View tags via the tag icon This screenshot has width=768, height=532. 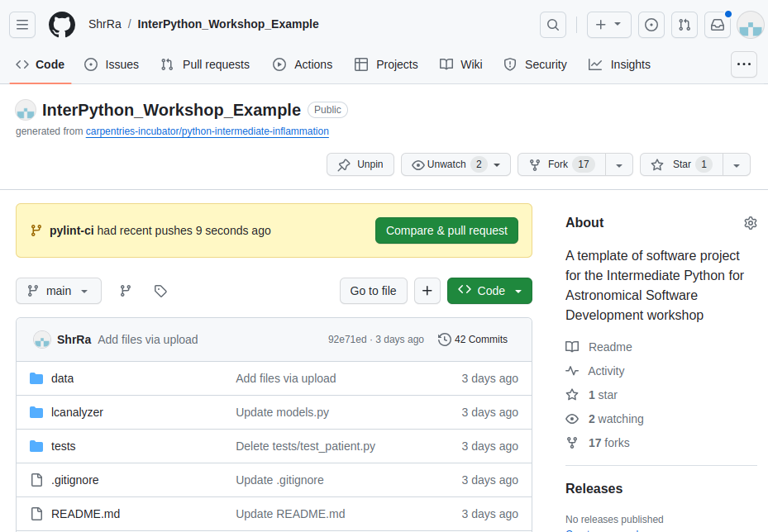[x=160, y=291]
